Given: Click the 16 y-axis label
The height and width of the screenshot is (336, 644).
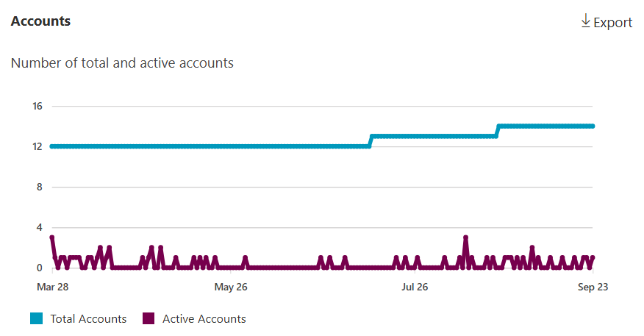Looking at the screenshot, I should click(x=37, y=106).
